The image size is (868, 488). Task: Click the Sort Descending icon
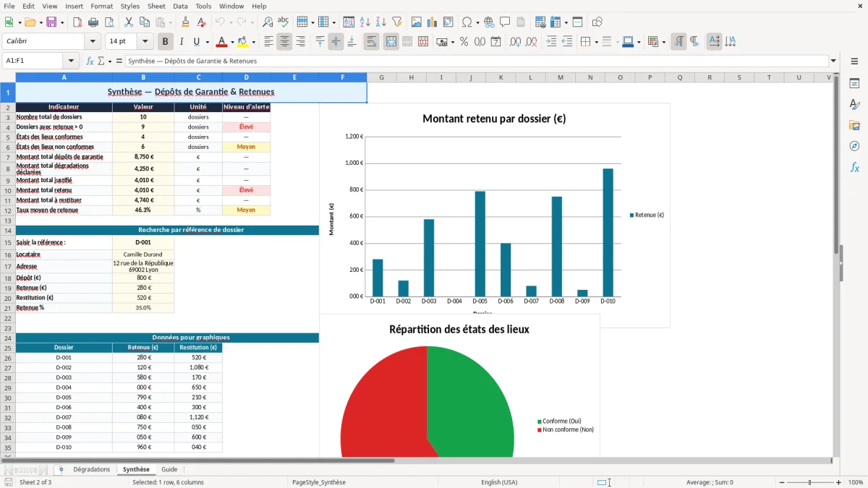(380, 22)
